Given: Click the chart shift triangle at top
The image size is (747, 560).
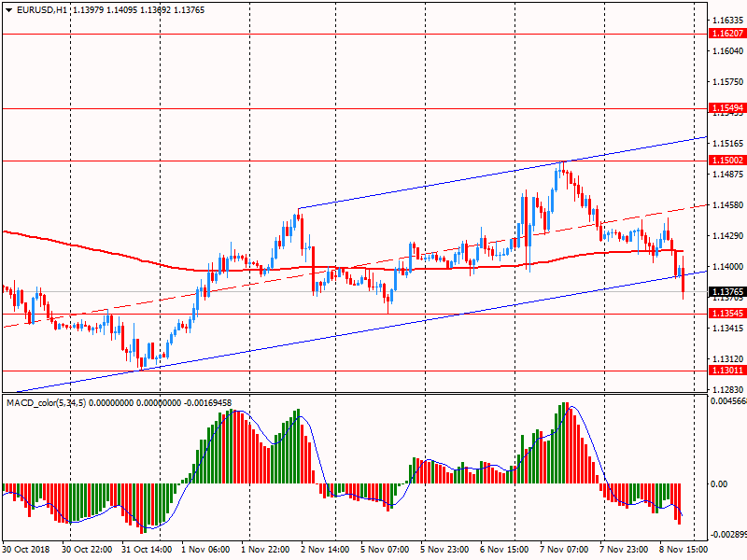Looking at the screenshot, I should [694, 7].
